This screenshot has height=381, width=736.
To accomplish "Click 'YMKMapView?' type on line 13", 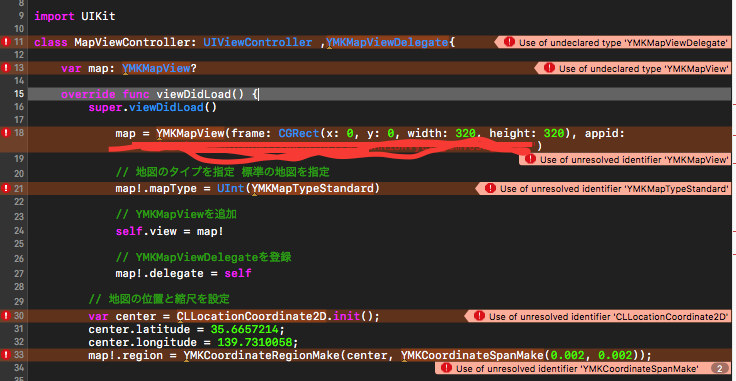I will (x=160, y=69).
